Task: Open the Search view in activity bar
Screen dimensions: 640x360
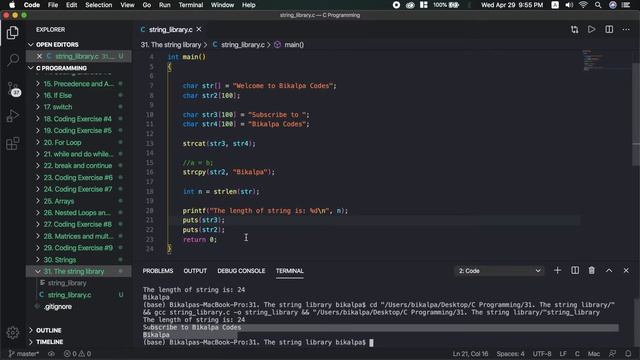Action: tap(13, 60)
